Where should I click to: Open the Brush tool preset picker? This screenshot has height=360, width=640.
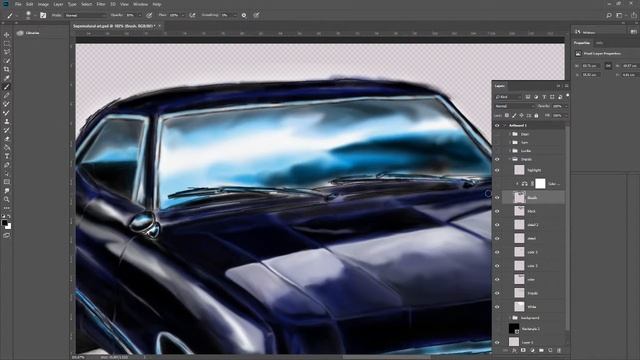10,15
